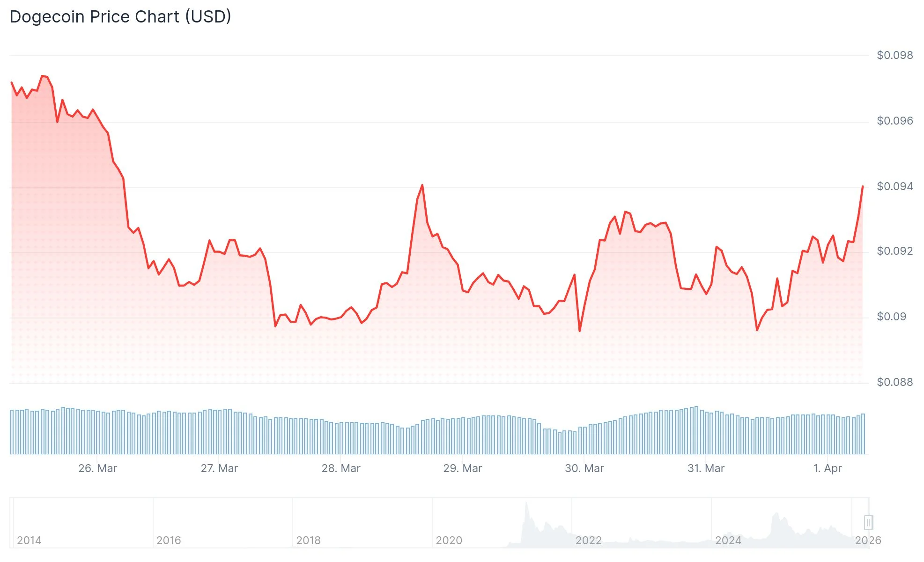Screen dimensions: 924x562
Task: Click the 26. Mar date label
Action: click(x=97, y=468)
